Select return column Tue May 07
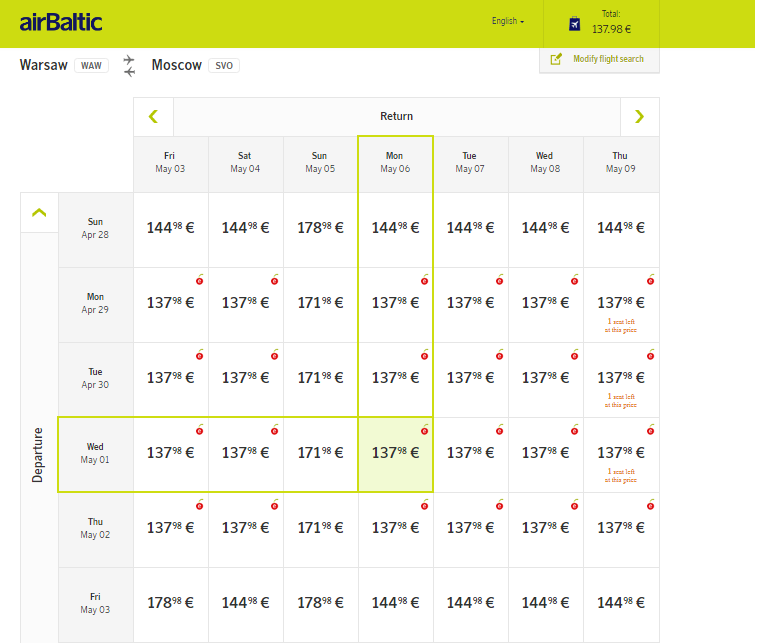Image resolution: width=761 pixels, height=643 pixels. coord(470,165)
